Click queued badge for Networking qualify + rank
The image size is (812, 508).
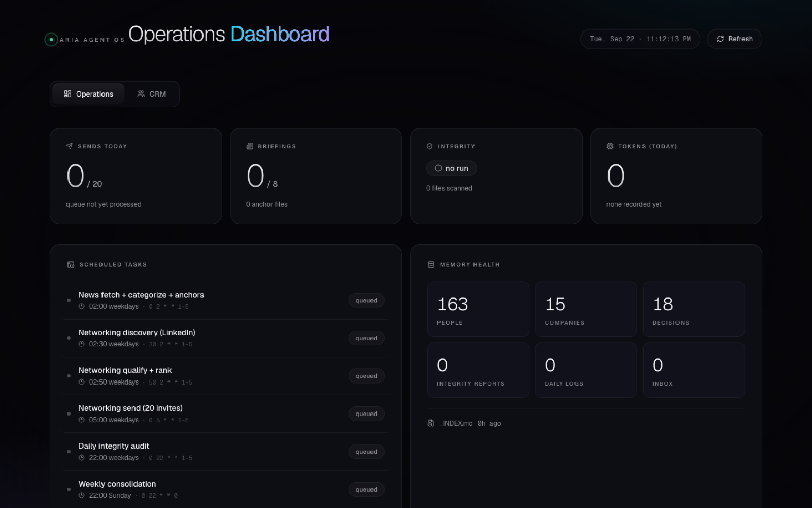(366, 376)
